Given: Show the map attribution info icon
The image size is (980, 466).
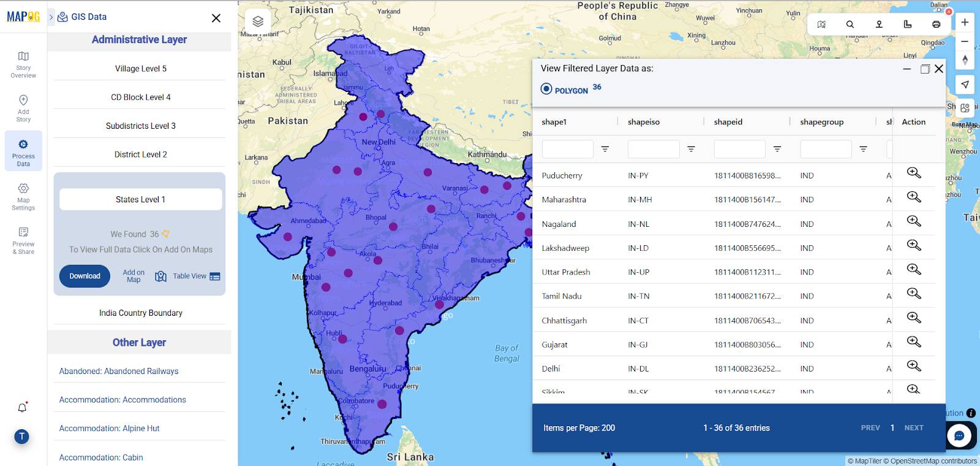Looking at the screenshot, I should 971,413.
